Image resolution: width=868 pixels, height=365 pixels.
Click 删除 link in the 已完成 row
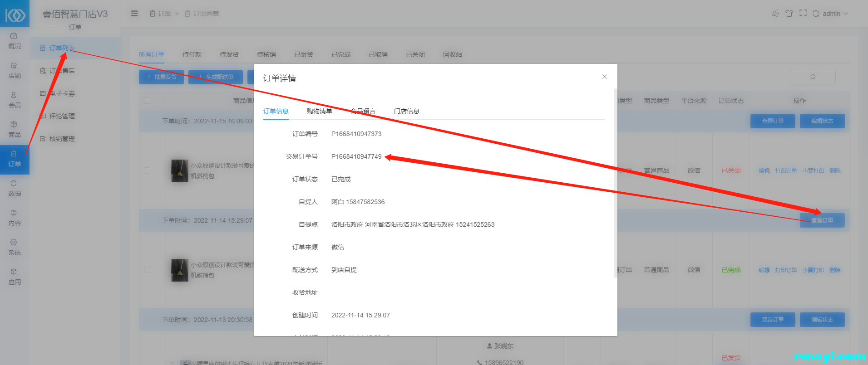coord(835,270)
